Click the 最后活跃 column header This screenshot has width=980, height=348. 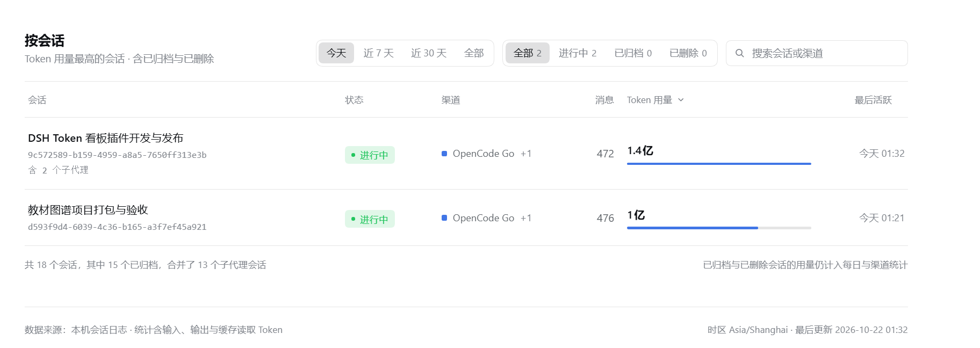click(x=873, y=100)
